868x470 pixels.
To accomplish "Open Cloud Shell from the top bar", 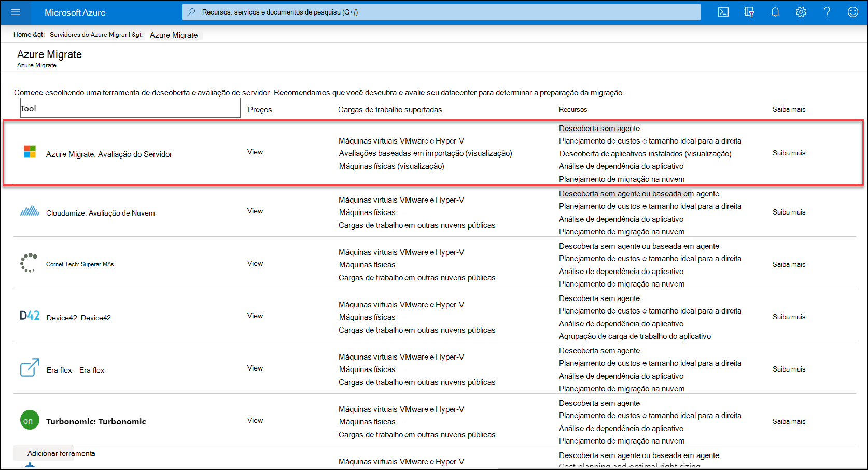I will [723, 12].
